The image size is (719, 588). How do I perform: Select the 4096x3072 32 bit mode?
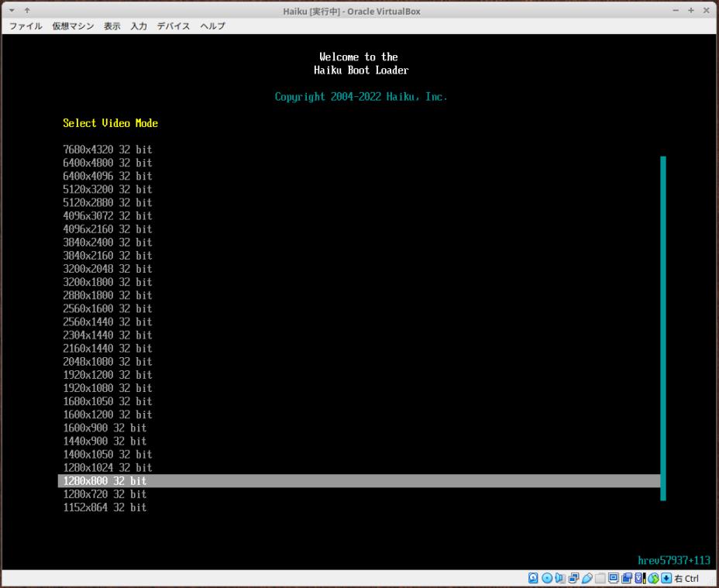pos(107,216)
